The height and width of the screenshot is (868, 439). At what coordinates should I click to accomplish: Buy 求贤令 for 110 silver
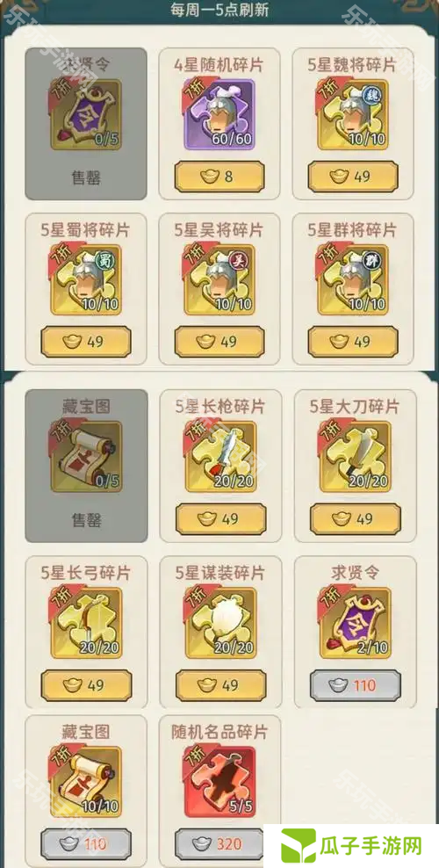pyautogui.click(x=356, y=686)
